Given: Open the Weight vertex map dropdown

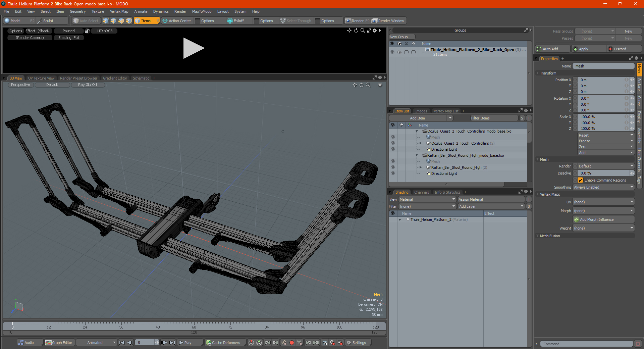Looking at the screenshot, I should (603, 228).
